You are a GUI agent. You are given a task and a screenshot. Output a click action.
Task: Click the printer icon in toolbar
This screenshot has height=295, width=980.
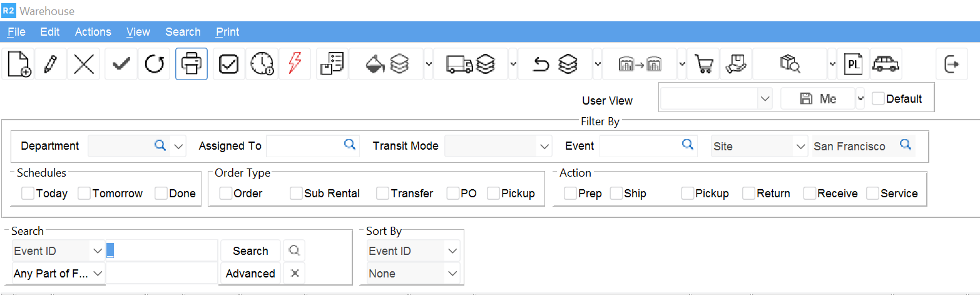pos(191,64)
